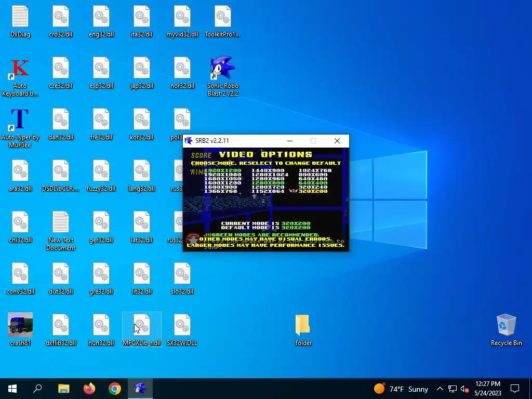Screen dimensions: 532x399
Task: Choose 1280x1024 video mode in SRB2
Action: [x=270, y=175]
